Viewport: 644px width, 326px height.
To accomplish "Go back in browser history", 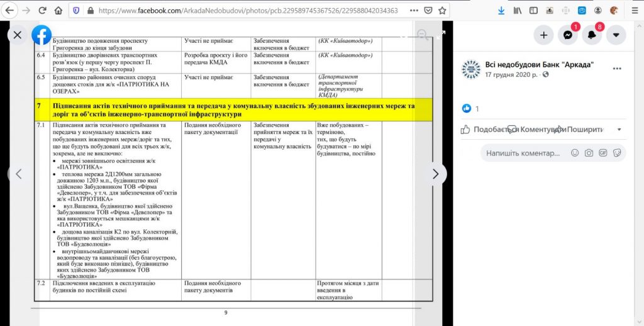I will coord(10,10).
